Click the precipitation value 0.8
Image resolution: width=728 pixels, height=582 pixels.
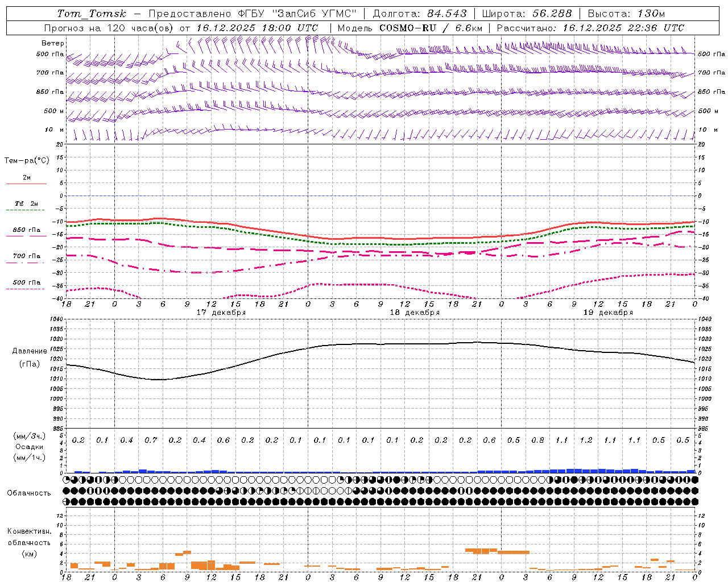coord(537,440)
